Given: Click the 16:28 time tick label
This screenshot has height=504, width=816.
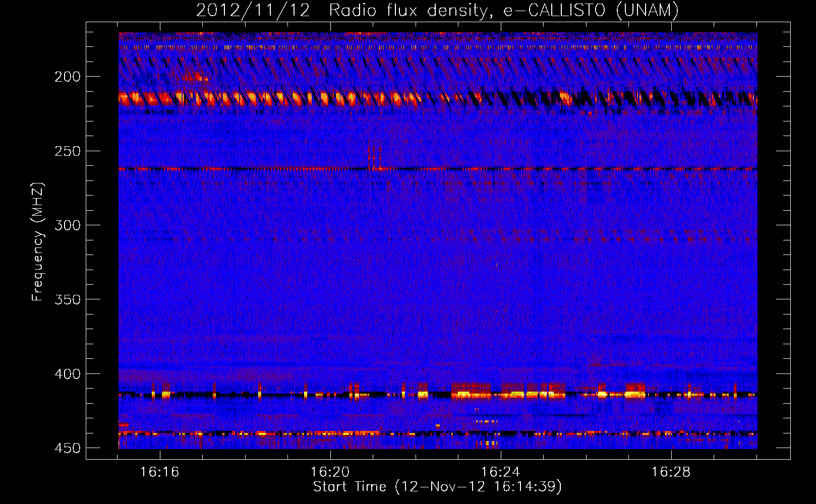Looking at the screenshot, I should [671, 472].
